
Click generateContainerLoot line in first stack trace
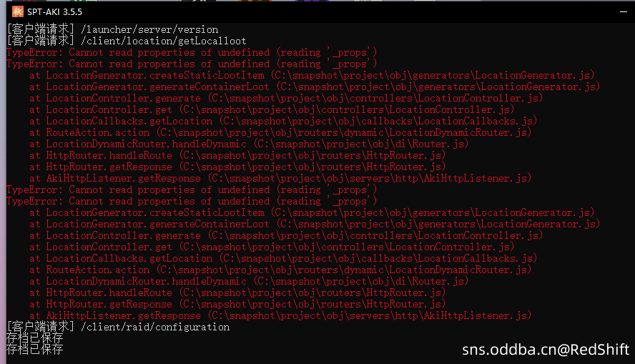pyautogui.click(x=315, y=87)
